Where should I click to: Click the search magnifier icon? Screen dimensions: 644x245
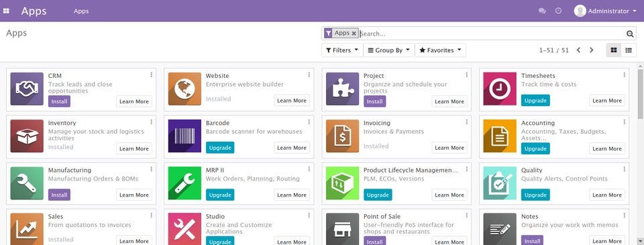pyautogui.click(x=630, y=34)
